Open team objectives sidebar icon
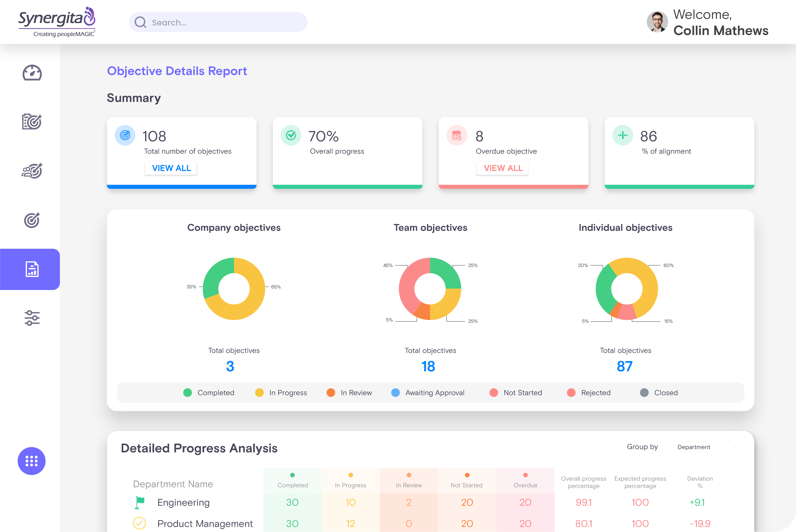This screenshot has height=532, width=796. 32,171
